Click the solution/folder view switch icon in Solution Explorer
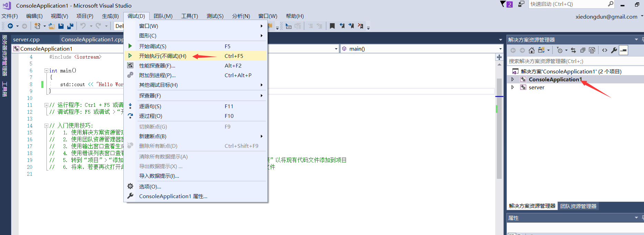Viewport: 644px width, 235px height. (541, 50)
